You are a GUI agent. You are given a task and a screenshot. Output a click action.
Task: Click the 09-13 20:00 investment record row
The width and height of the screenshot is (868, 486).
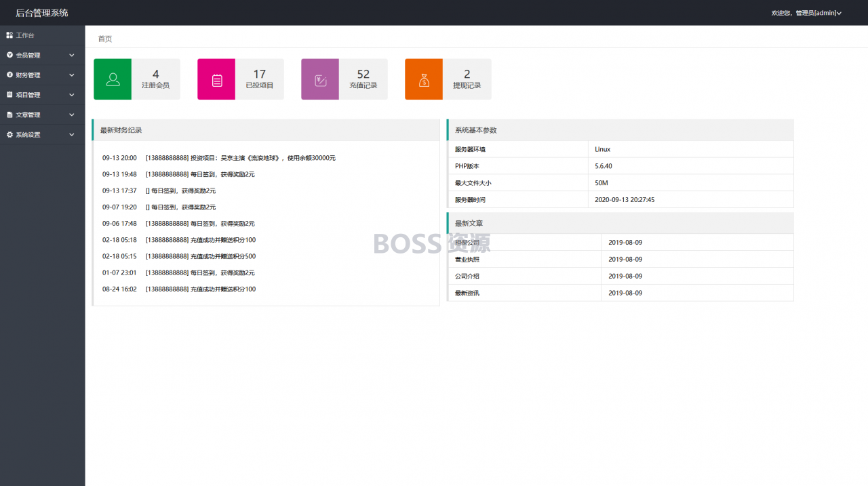click(219, 158)
